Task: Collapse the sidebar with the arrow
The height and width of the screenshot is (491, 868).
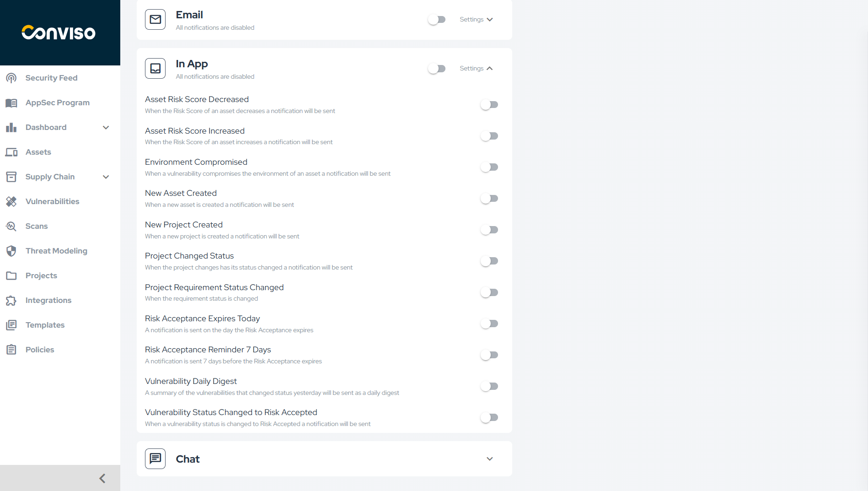Action: (102, 478)
